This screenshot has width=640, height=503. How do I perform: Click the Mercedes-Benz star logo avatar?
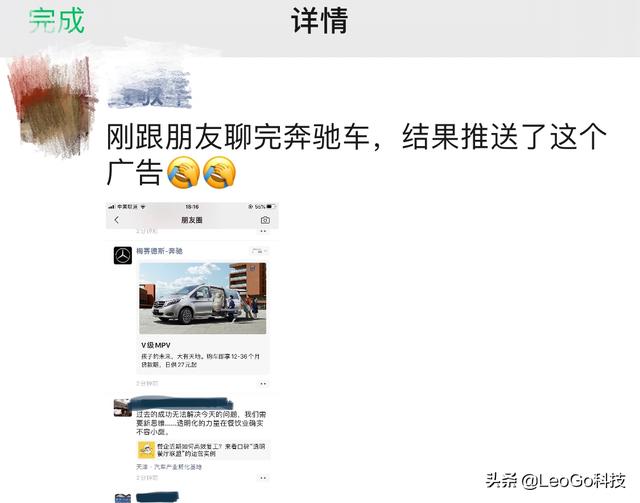[x=122, y=256]
